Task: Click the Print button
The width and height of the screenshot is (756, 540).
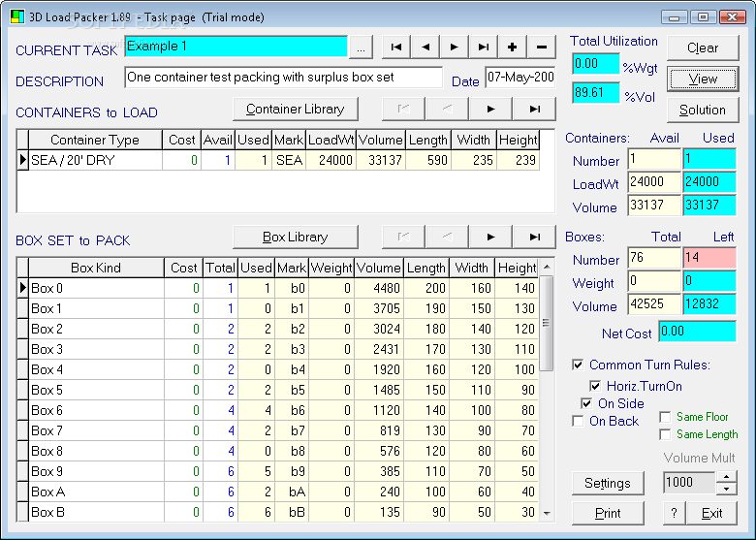Action: (x=608, y=513)
